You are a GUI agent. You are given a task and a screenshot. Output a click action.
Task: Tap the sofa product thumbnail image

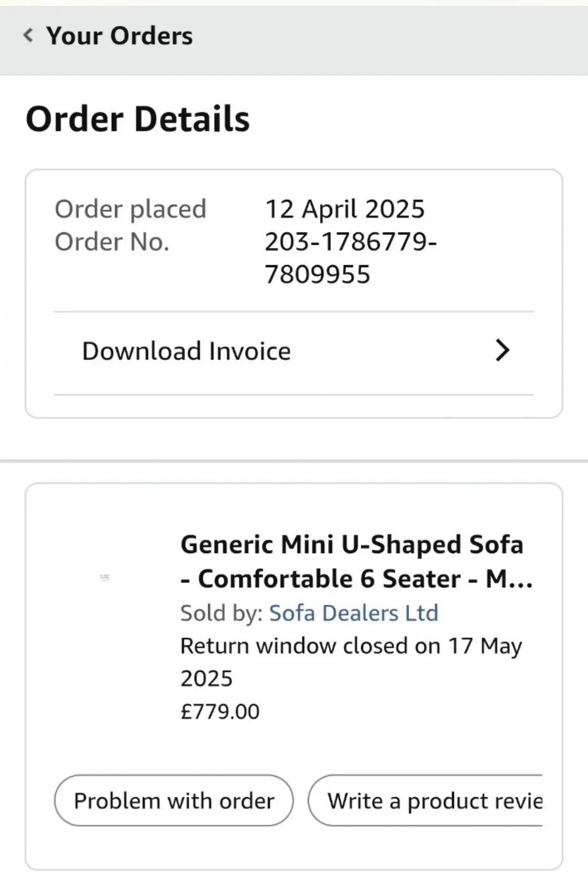[104, 577]
